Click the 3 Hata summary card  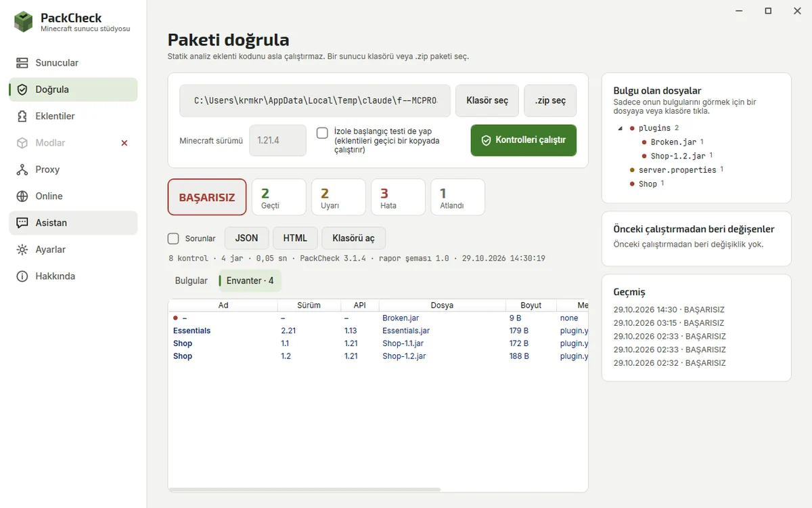[x=398, y=198]
